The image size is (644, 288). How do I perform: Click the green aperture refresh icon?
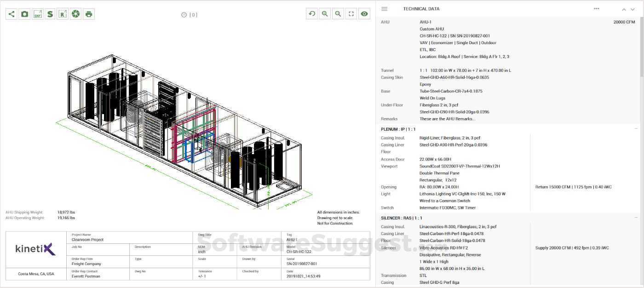click(76, 14)
